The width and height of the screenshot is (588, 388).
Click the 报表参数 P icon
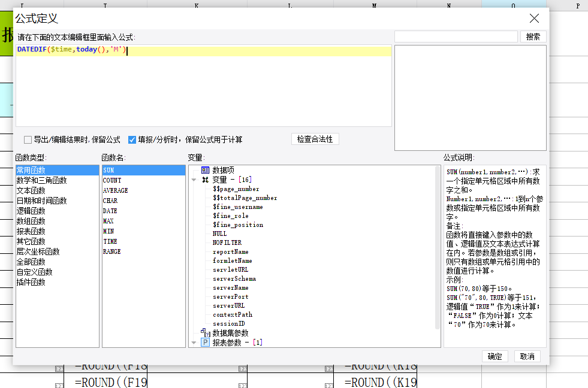[x=205, y=342]
